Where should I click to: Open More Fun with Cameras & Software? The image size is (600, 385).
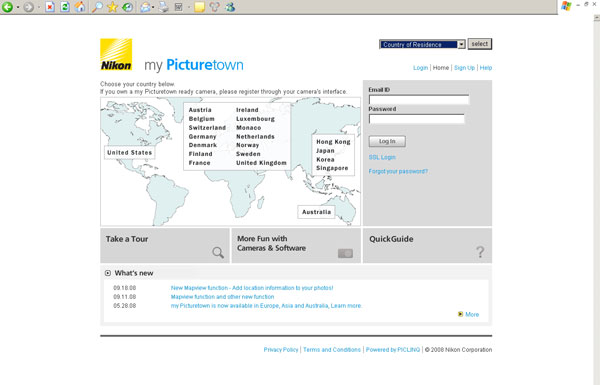click(x=296, y=245)
